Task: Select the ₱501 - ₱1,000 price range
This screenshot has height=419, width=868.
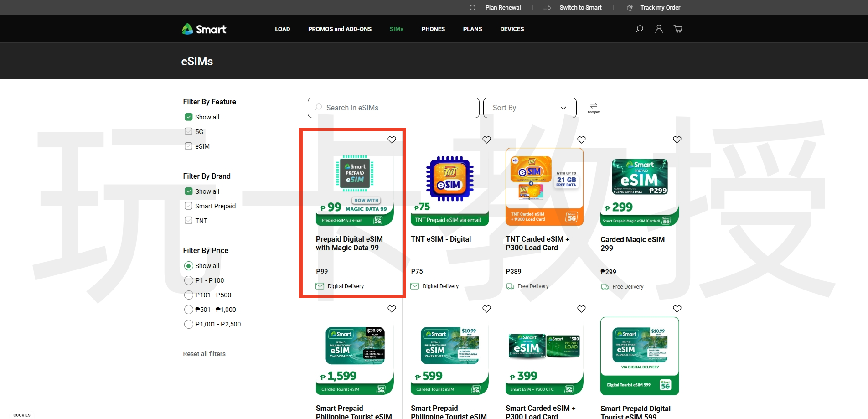Action: click(x=189, y=310)
